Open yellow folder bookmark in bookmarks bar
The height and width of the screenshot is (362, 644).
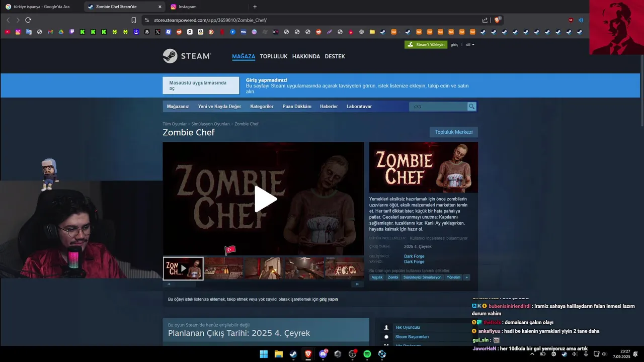(x=372, y=32)
